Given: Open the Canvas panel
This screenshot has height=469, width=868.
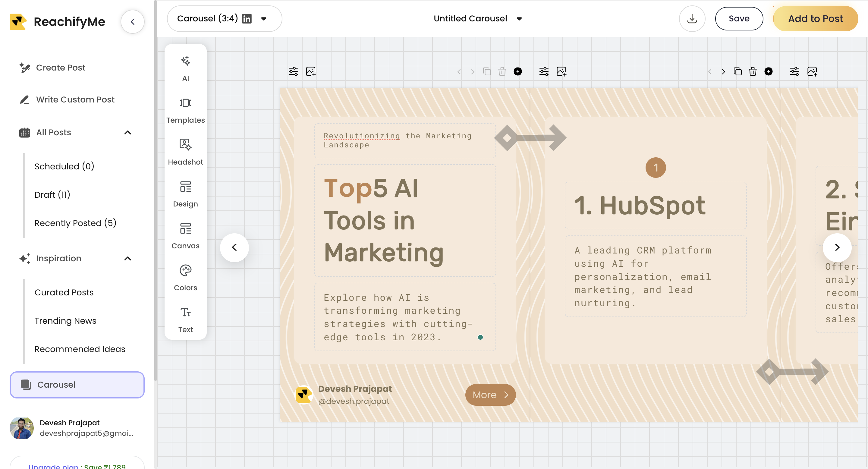Looking at the screenshot, I should click(185, 235).
